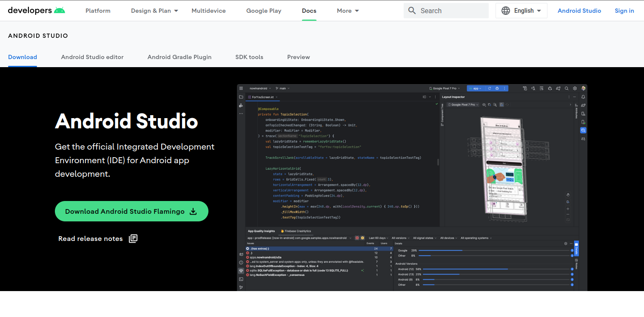This screenshot has height=317, width=644.
Task: Open the IDE hamburger main menu icon
Action: tap(241, 88)
